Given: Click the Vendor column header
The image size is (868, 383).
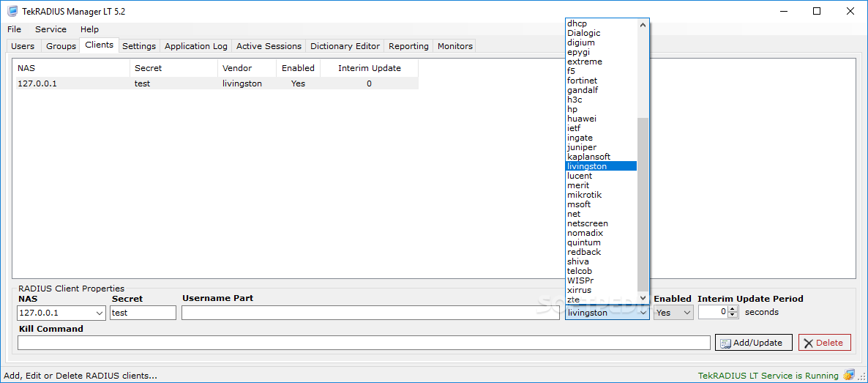Looking at the screenshot, I should (247, 68).
